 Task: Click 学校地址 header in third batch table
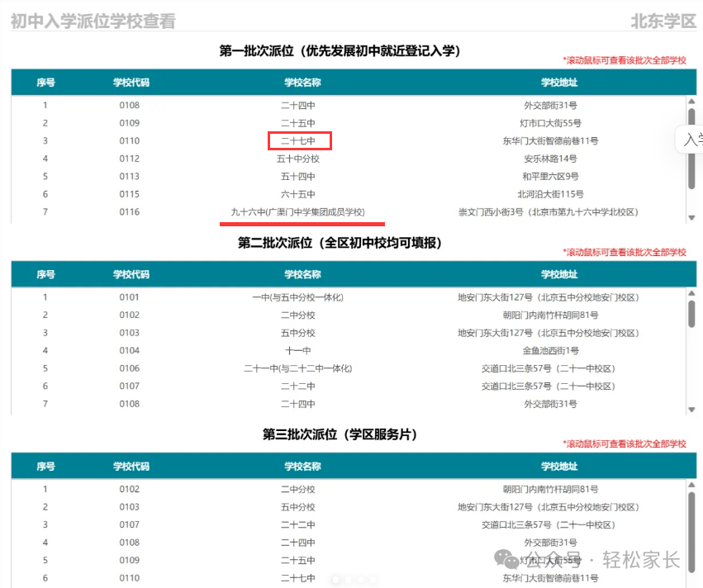point(559,466)
